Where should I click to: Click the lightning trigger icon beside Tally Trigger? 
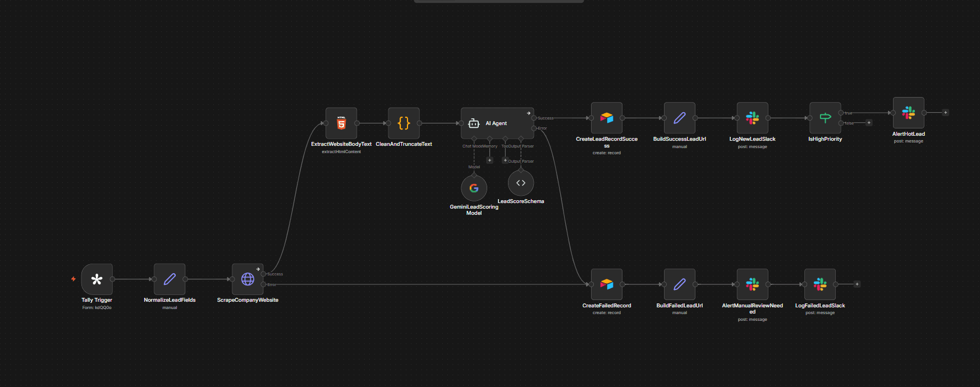(74, 279)
